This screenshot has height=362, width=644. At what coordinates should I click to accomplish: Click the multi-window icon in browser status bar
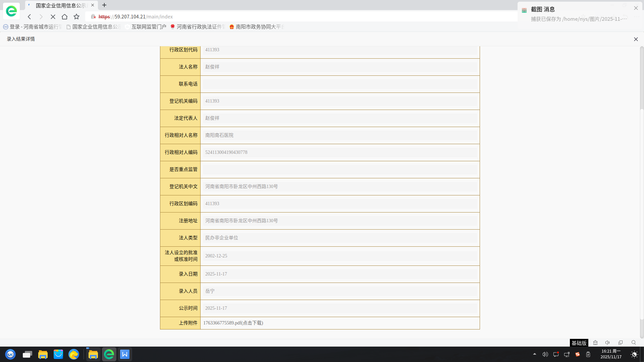(621, 343)
